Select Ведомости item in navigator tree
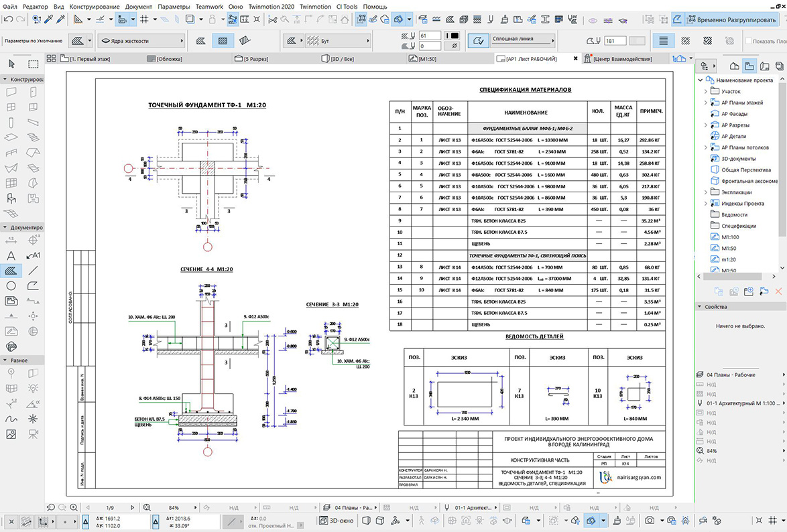Image resolution: width=787 pixels, height=532 pixels. pyautogui.click(x=734, y=214)
